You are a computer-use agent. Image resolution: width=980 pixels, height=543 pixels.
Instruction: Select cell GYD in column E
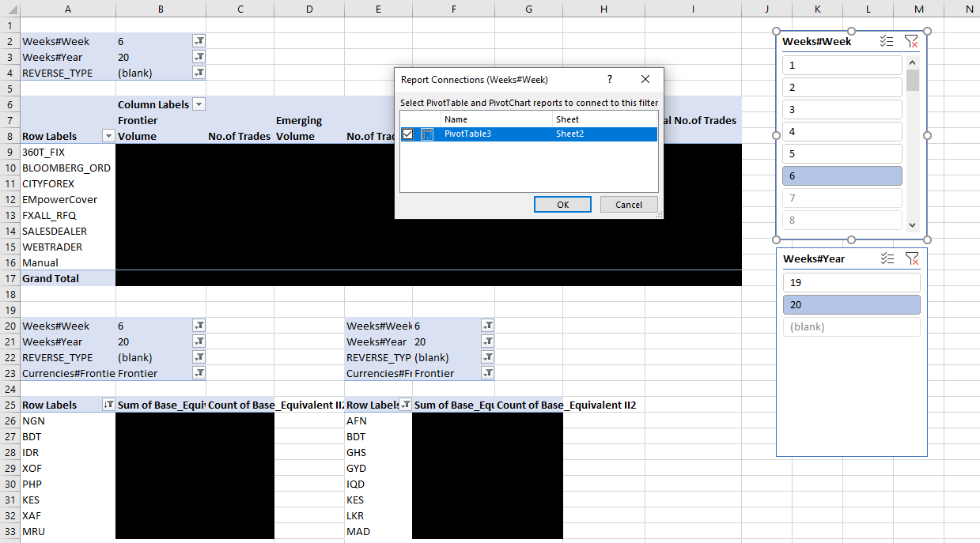378,468
